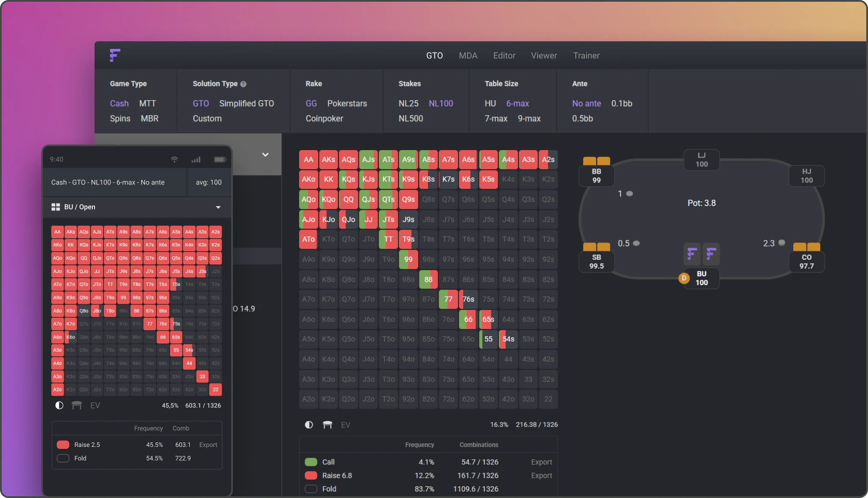Switch to the MDA tab
Image resolution: width=868 pixels, height=498 pixels.
coord(468,55)
